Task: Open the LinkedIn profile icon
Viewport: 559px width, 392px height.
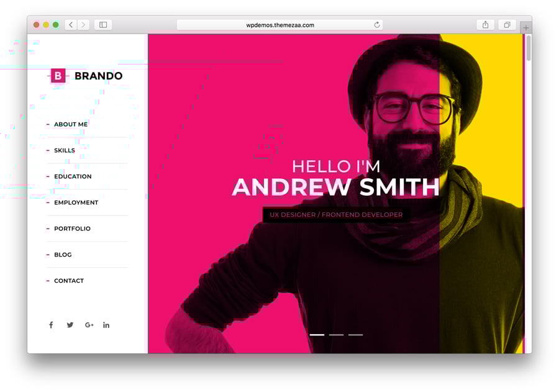Action: coord(106,324)
